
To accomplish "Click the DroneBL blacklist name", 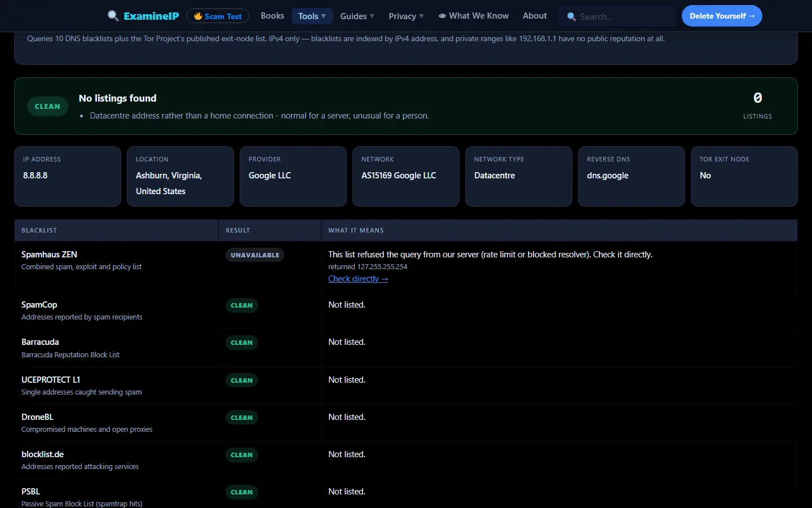I will (37, 417).
